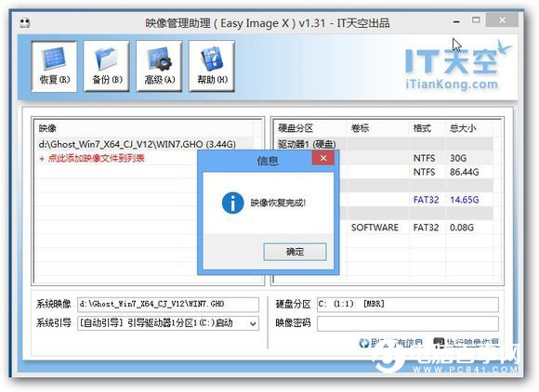Focus the 硬盘分区 C: (1:1) [MBR] field
The image size is (539, 392).
click(x=408, y=305)
